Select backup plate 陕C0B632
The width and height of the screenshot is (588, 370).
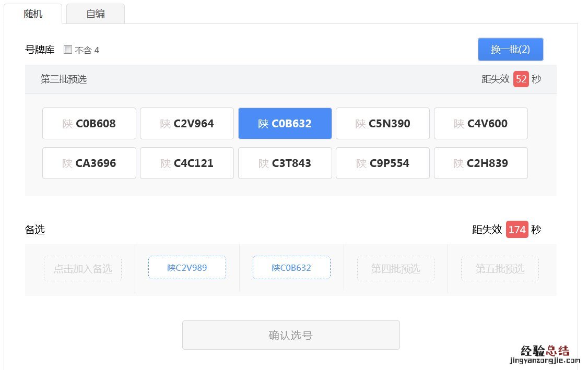click(x=291, y=268)
